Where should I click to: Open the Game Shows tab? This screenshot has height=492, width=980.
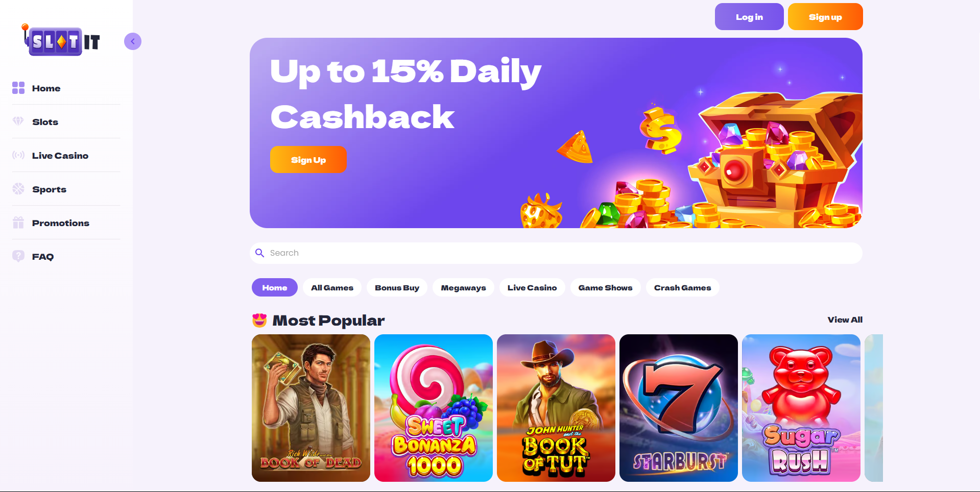click(605, 288)
